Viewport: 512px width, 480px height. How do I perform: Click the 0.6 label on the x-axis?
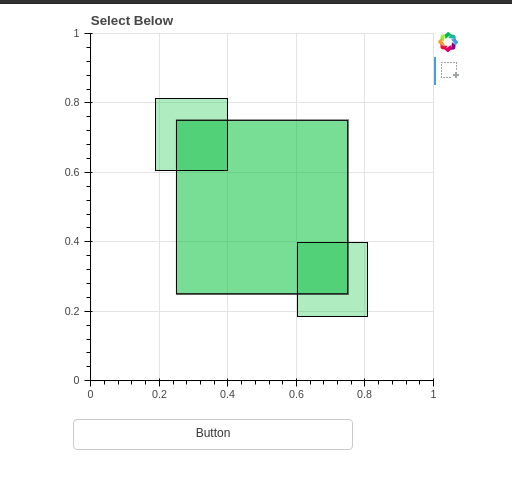[296, 394]
